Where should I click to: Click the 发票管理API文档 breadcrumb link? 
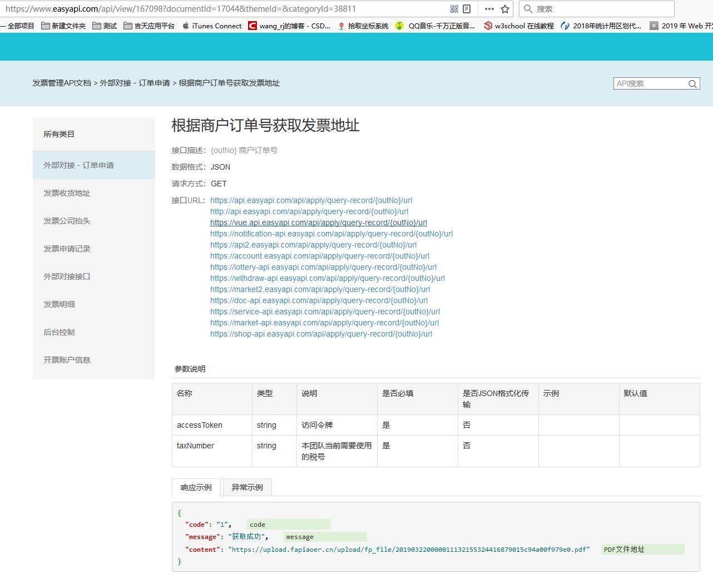(61, 83)
